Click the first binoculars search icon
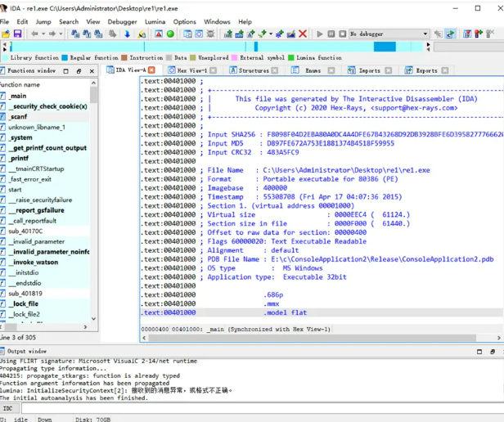This screenshot has width=504, height=422. coord(75,34)
